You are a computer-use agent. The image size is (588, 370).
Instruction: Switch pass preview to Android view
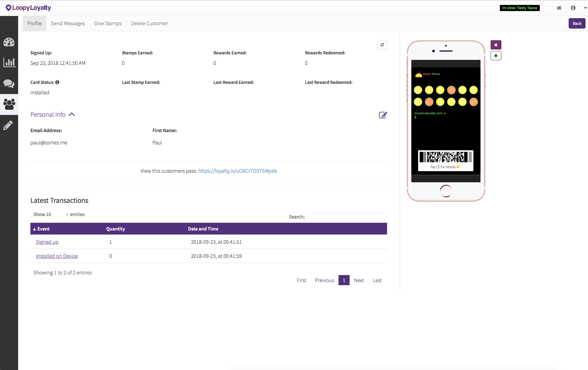point(496,56)
